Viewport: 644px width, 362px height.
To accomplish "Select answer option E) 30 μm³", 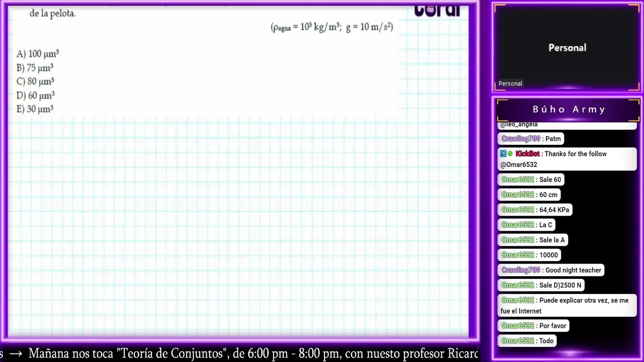I will tap(35, 109).
